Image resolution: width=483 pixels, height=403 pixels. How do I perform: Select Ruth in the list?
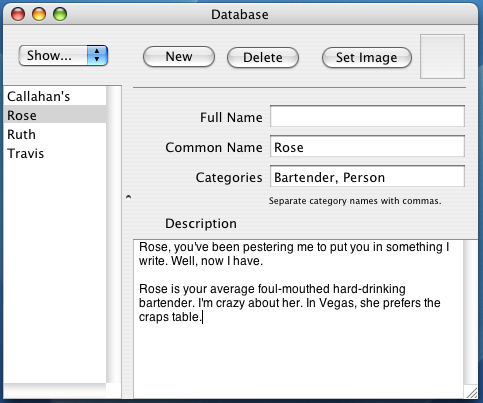point(55,134)
